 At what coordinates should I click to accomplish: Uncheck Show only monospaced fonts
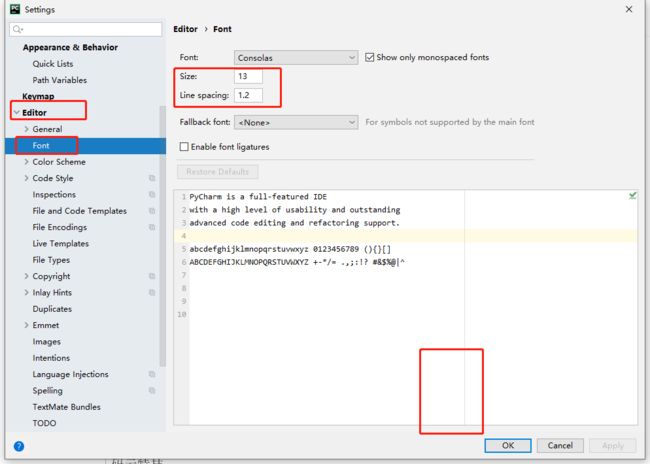369,57
